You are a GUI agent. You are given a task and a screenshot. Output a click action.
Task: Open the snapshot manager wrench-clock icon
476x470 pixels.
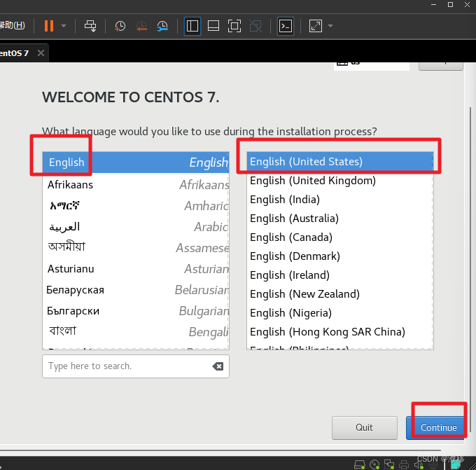[x=162, y=26]
